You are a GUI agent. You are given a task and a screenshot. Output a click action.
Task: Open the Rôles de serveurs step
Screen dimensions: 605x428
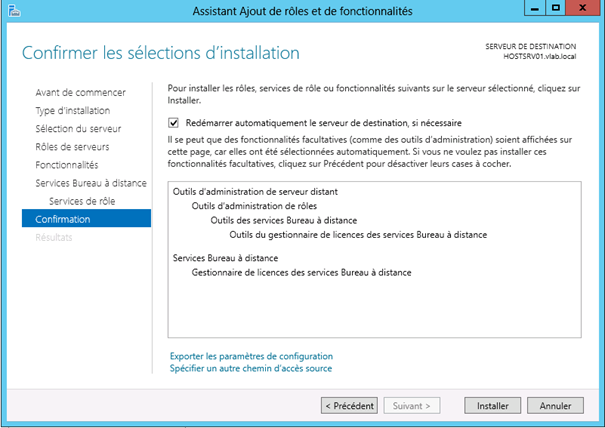coord(72,146)
